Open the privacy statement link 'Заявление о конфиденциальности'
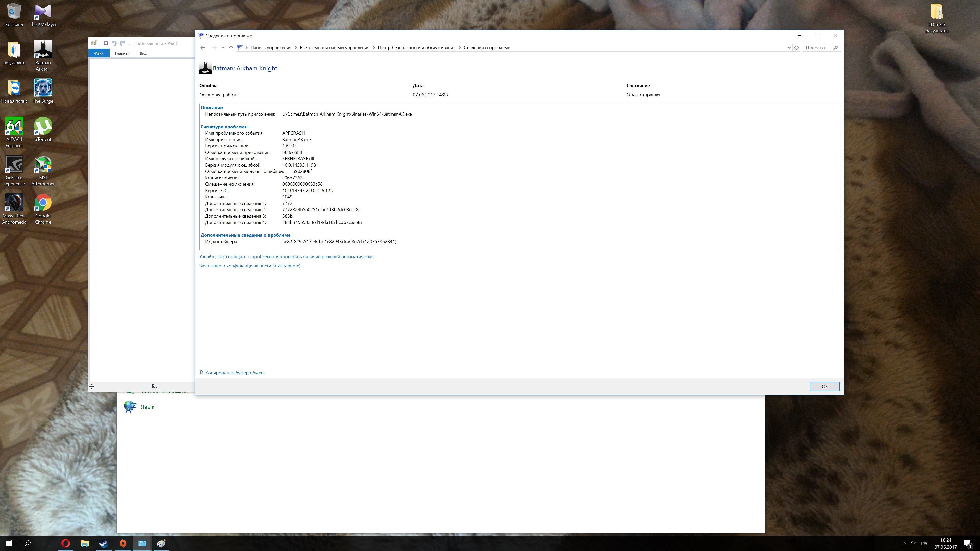 [x=250, y=266]
